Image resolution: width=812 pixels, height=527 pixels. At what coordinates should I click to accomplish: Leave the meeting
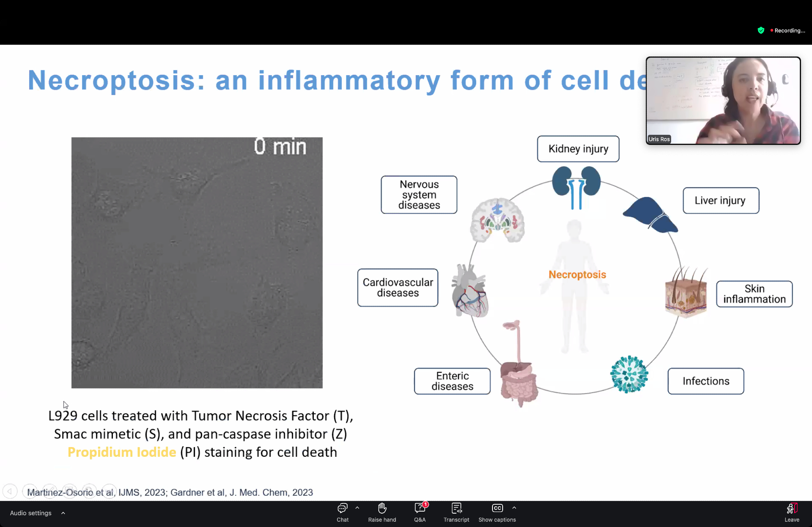point(791,512)
